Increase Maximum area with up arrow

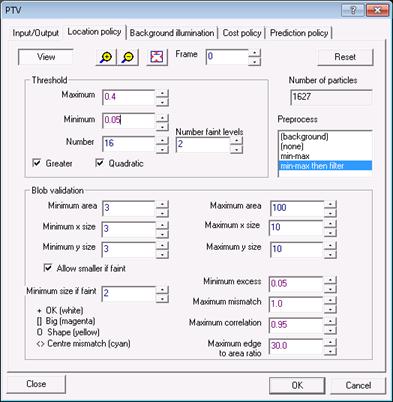click(330, 204)
